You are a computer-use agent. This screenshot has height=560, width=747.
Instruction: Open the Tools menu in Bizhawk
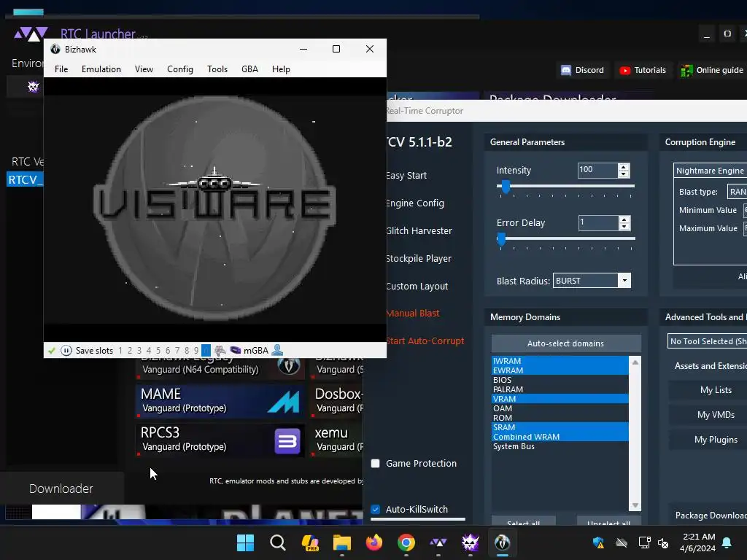(217, 69)
